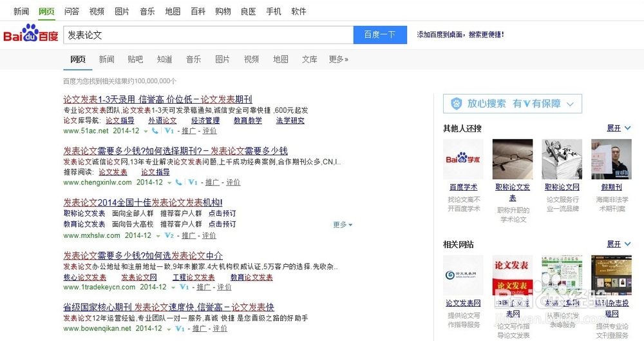The height and width of the screenshot is (341, 644).
Task: Click the V1 badge beside www.bowenqikan.net
Action: pos(180,329)
